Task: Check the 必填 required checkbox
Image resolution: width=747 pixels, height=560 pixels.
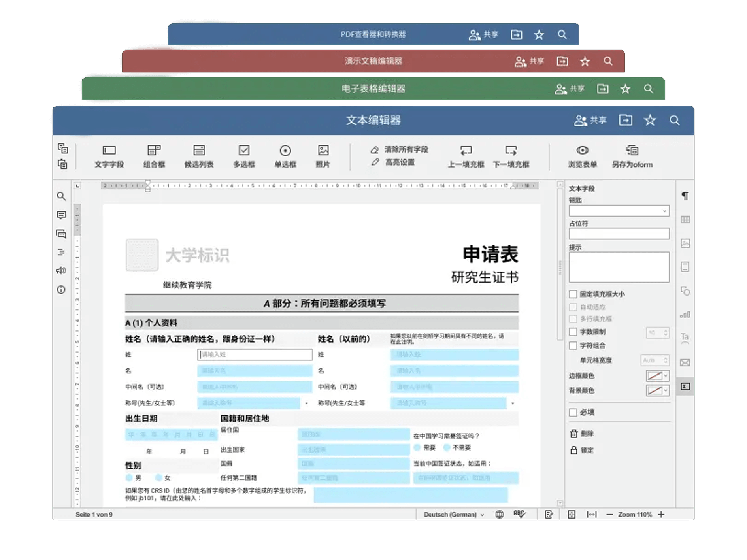Action: [x=573, y=413]
